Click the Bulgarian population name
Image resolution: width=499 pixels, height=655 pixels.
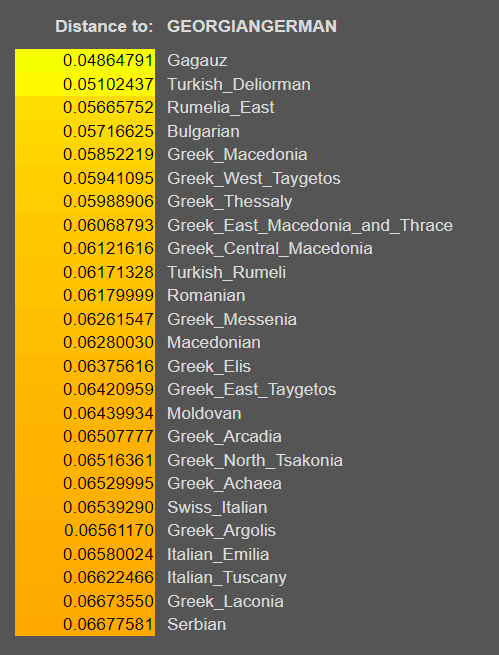point(203,132)
